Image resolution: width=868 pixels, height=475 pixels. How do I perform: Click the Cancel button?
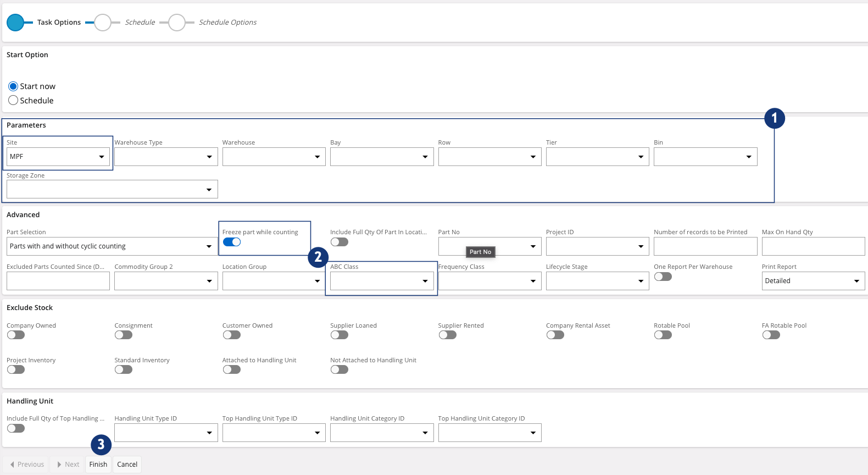click(x=127, y=465)
